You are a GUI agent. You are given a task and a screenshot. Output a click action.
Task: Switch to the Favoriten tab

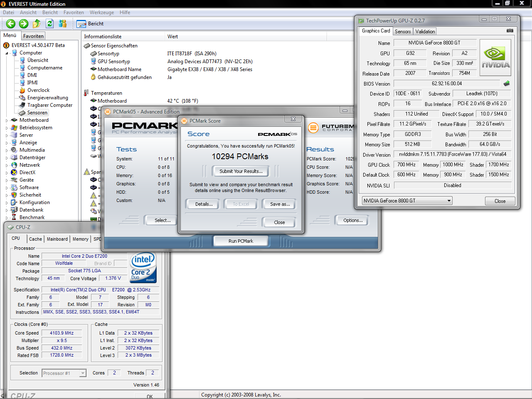[x=33, y=36]
